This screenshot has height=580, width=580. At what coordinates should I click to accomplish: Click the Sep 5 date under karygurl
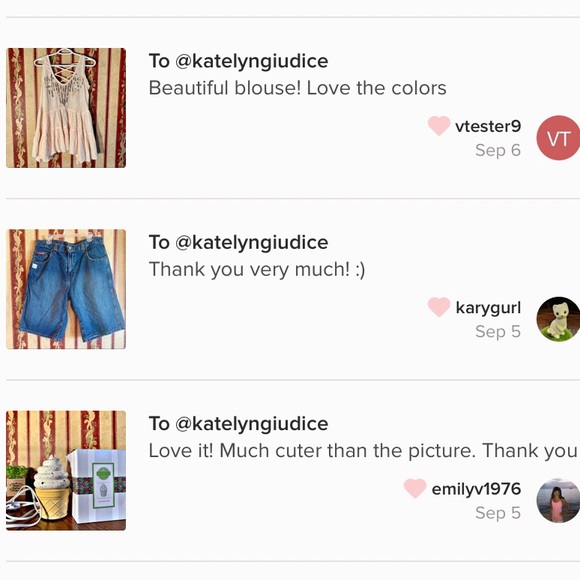498,331
